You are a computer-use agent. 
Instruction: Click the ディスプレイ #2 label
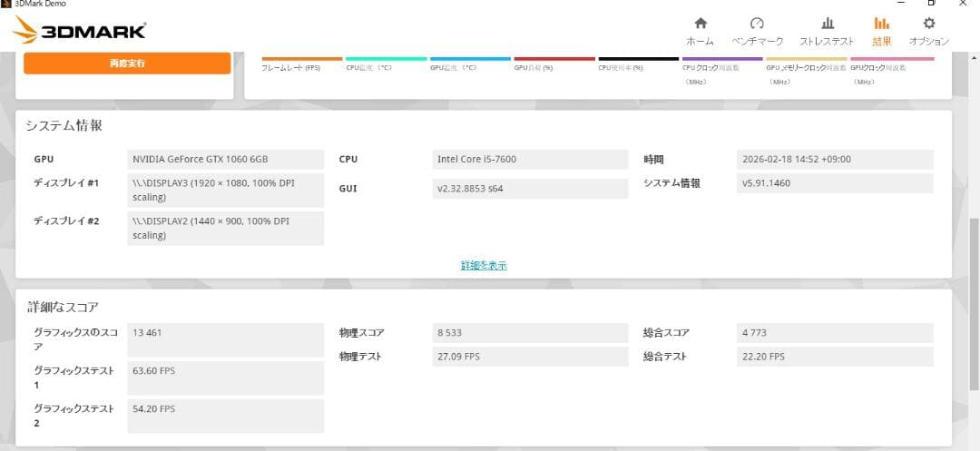66,221
